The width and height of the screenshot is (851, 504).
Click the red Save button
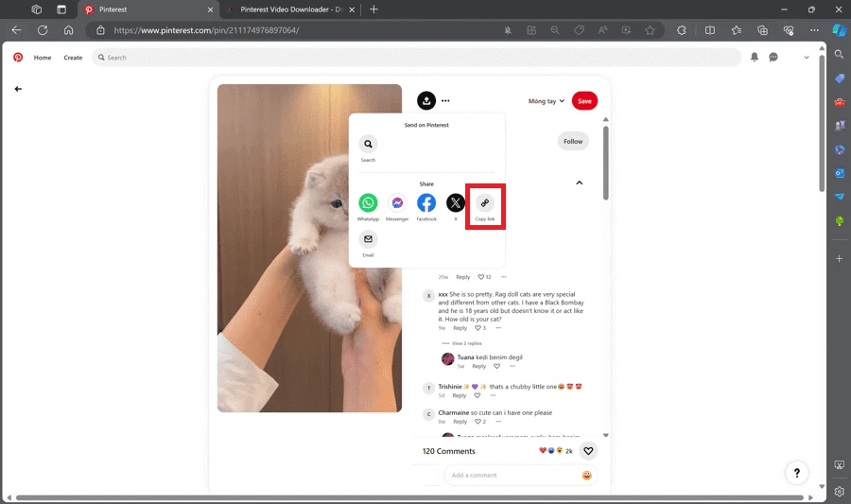click(584, 101)
